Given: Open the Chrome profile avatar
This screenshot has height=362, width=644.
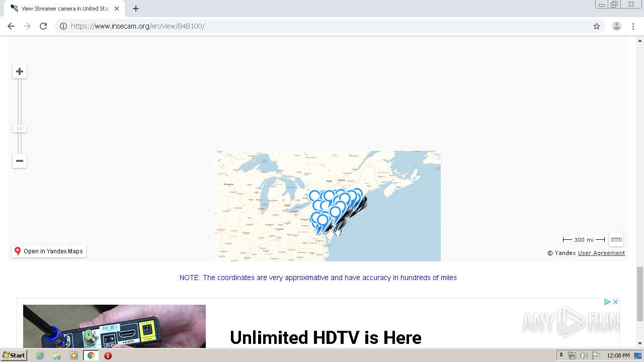Looking at the screenshot, I should 617,26.
